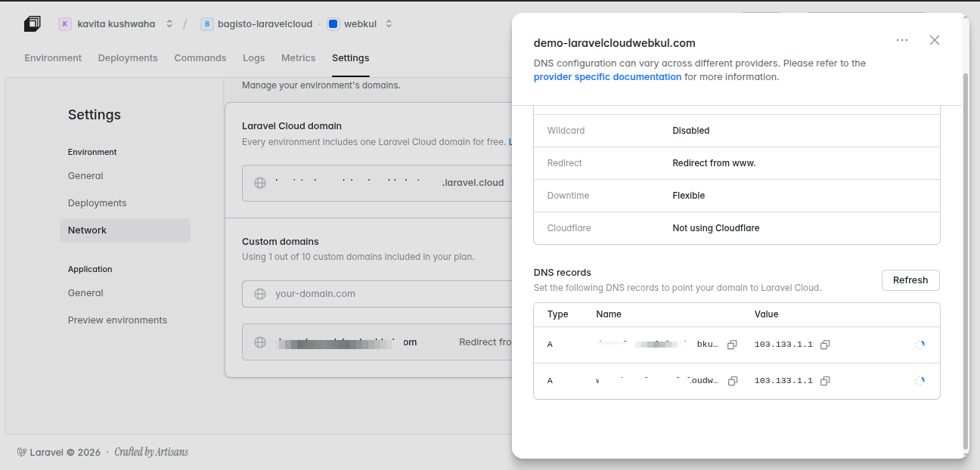This screenshot has width=980, height=470.
Task: Expand the webkul environment switcher chevron
Action: pyautogui.click(x=389, y=24)
